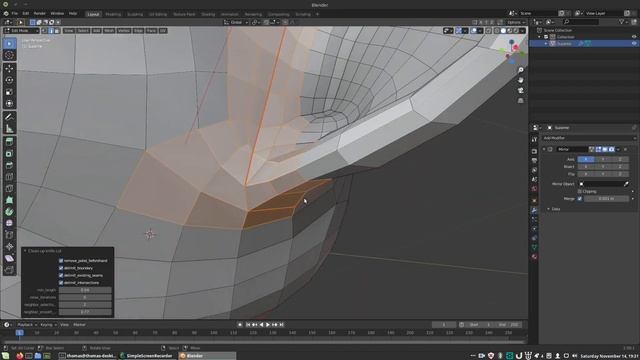Image resolution: width=640 pixels, height=360 pixels.
Task: Select the Annotate pencil tool
Action: [x=9, y=117]
